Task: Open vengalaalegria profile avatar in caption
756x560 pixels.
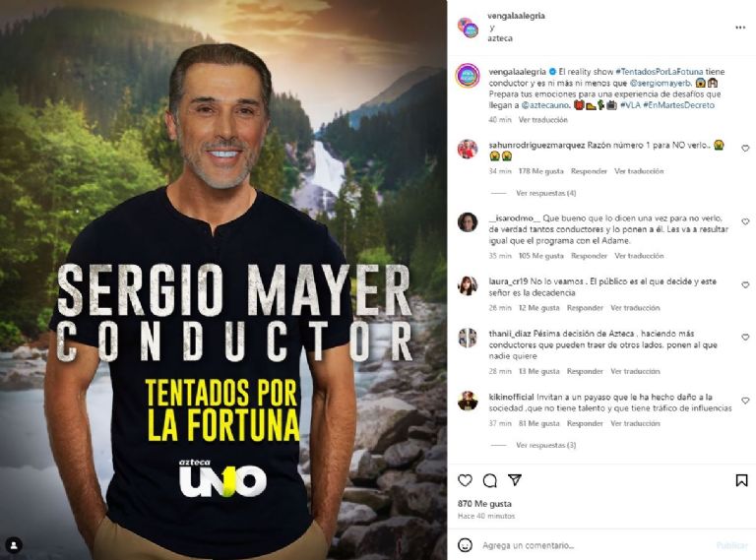Action: [468, 76]
